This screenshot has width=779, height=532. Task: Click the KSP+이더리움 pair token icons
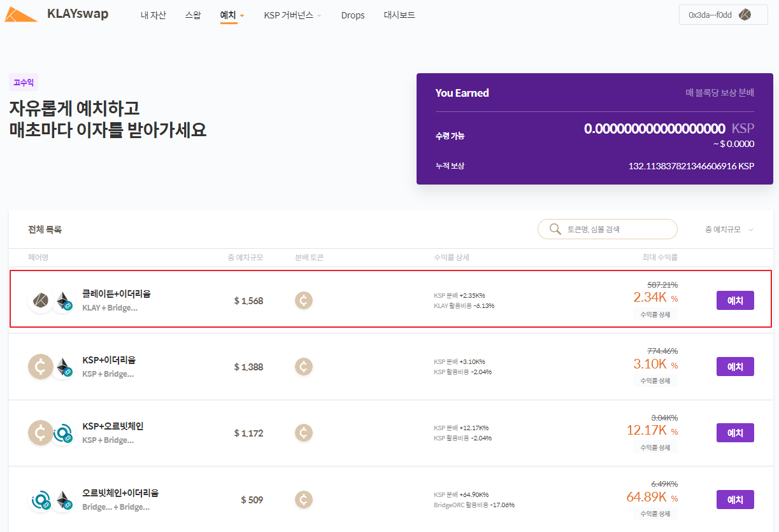tap(52, 367)
